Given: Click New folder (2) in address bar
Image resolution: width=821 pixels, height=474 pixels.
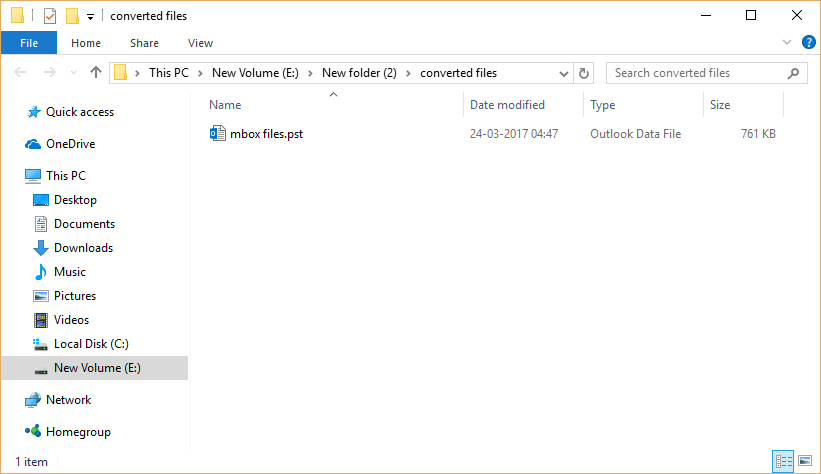Looking at the screenshot, I should [x=359, y=73].
